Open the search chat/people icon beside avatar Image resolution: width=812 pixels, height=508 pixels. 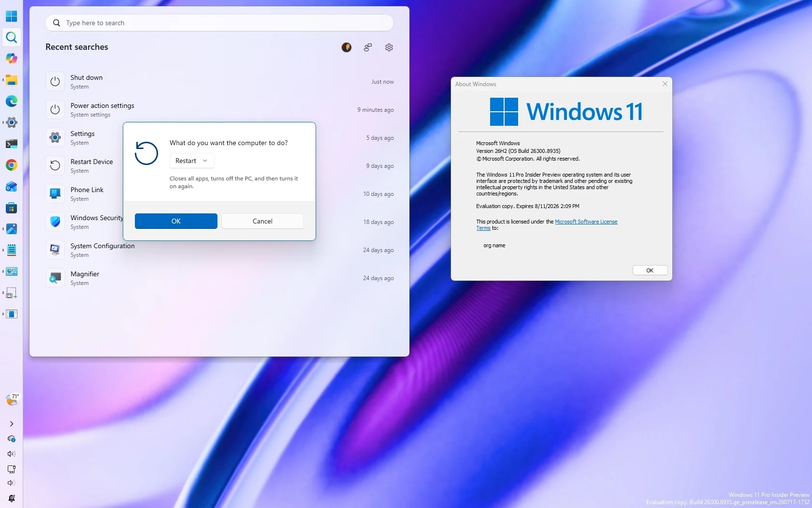(368, 47)
